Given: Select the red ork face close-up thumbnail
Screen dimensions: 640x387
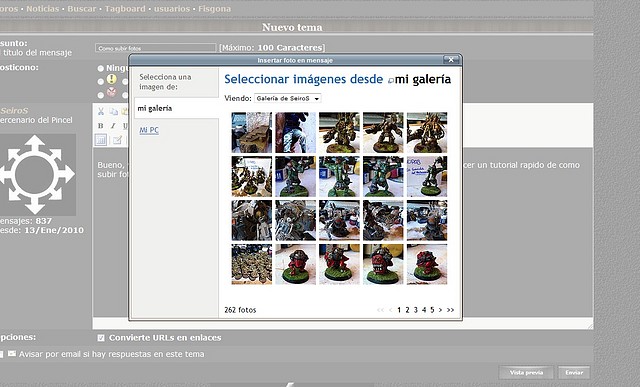Looking at the screenshot, I should click(x=383, y=264).
